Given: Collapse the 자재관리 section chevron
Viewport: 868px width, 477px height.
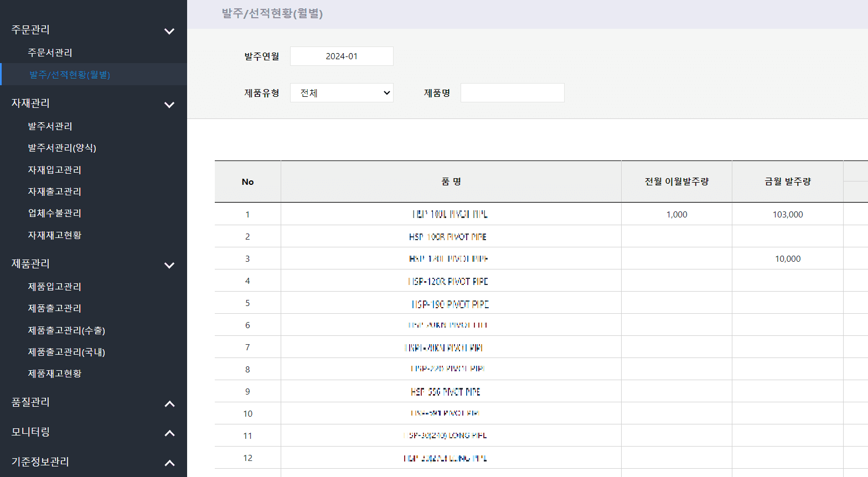Looking at the screenshot, I should coord(169,105).
